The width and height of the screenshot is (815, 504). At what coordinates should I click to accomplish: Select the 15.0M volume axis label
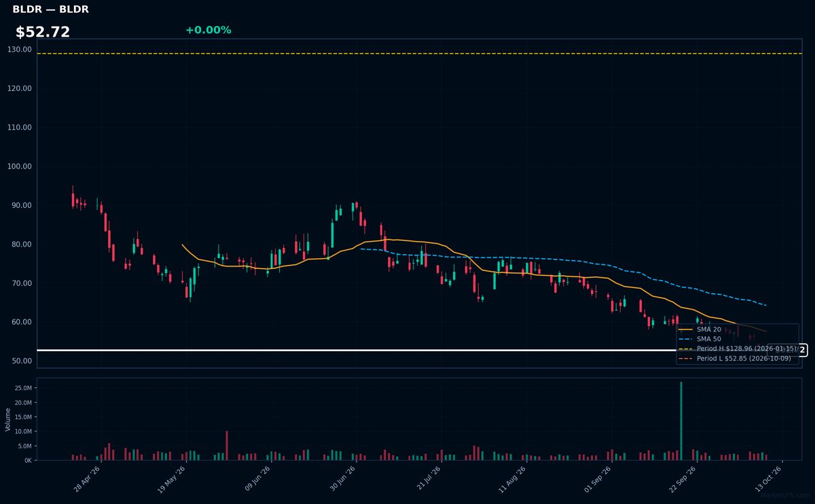point(23,417)
